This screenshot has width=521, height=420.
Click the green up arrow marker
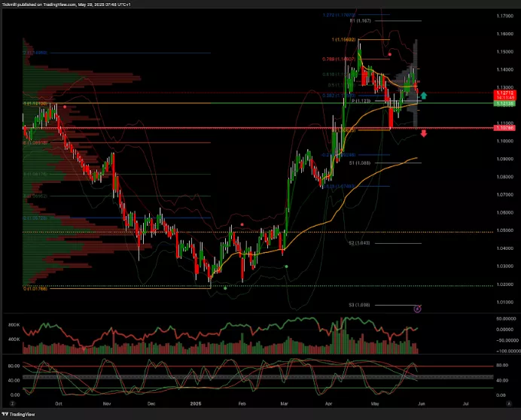pos(424,96)
